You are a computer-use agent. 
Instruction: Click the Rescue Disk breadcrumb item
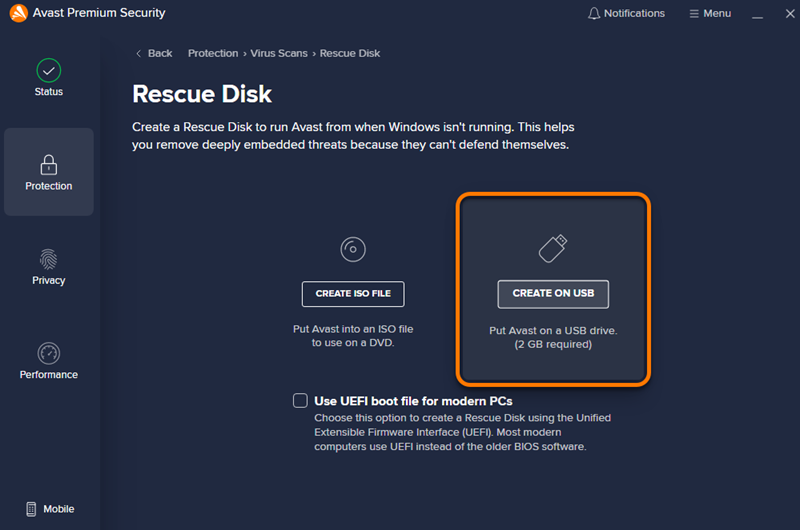point(350,53)
